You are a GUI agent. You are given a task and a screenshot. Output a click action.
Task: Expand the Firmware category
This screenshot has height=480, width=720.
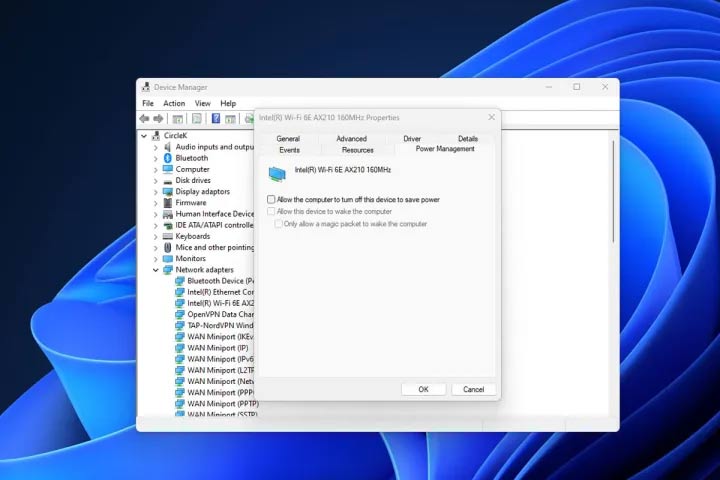156,203
